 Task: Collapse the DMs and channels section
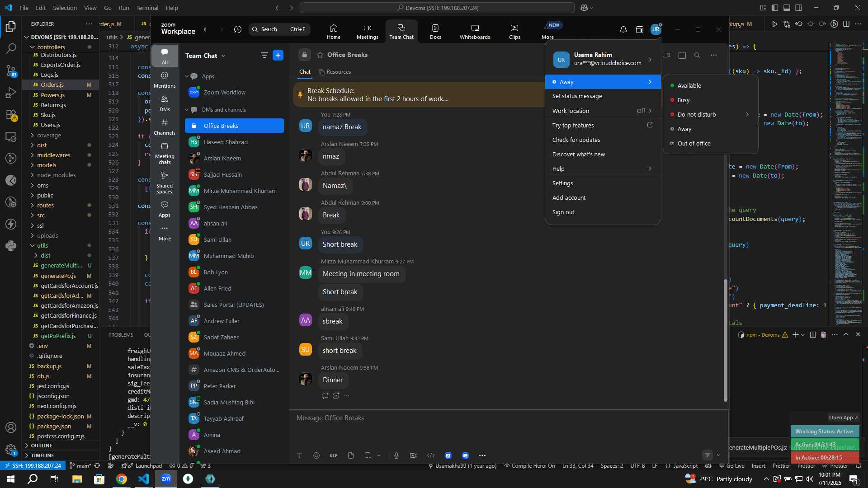187,110
